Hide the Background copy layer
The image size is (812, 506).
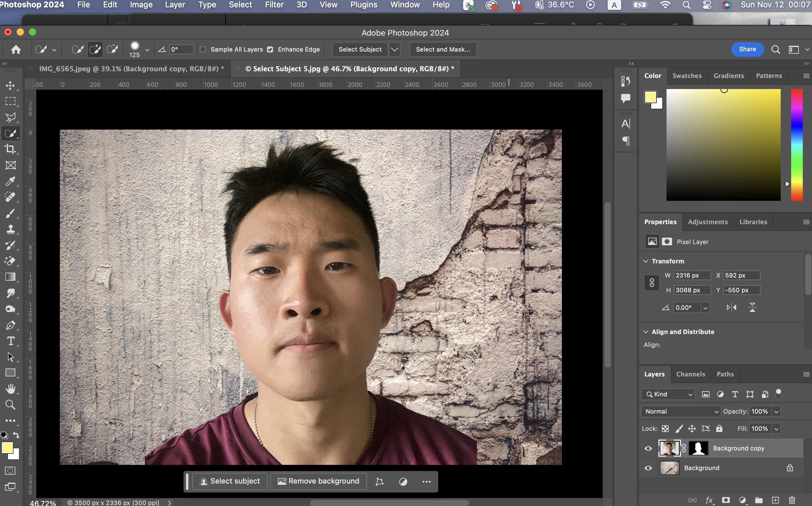(x=648, y=449)
